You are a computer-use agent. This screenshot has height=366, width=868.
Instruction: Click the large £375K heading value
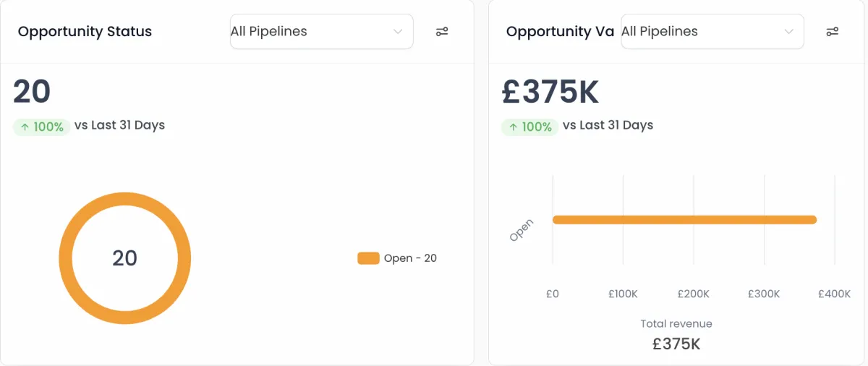click(x=550, y=92)
